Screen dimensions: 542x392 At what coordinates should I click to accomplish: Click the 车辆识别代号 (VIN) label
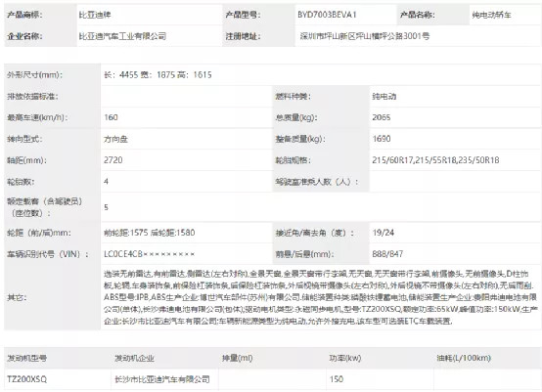tap(48, 254)
